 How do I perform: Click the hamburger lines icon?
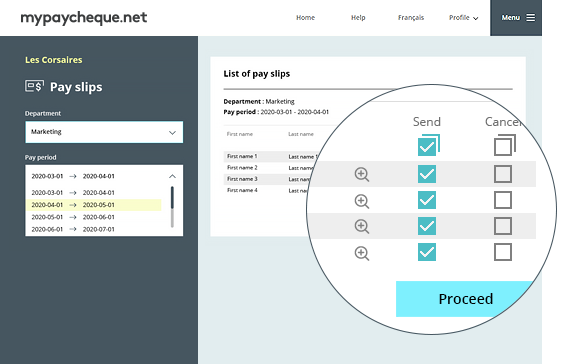tap(530, 17)
